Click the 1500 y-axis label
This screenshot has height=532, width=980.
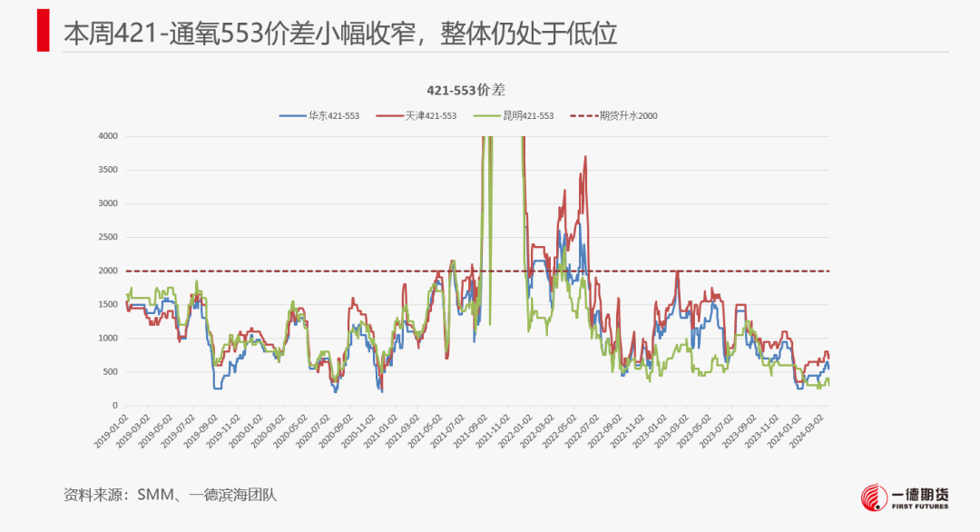(x=108, y=304)
